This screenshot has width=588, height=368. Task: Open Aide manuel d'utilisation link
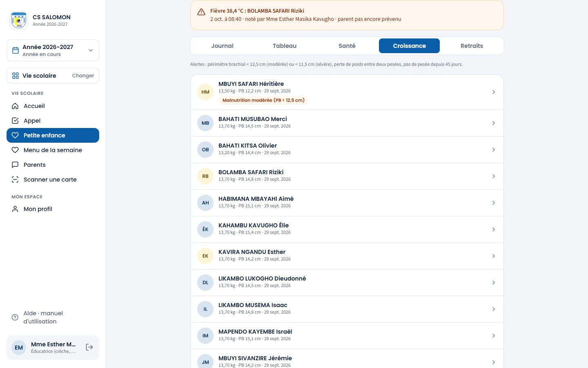tap(53, 317)
